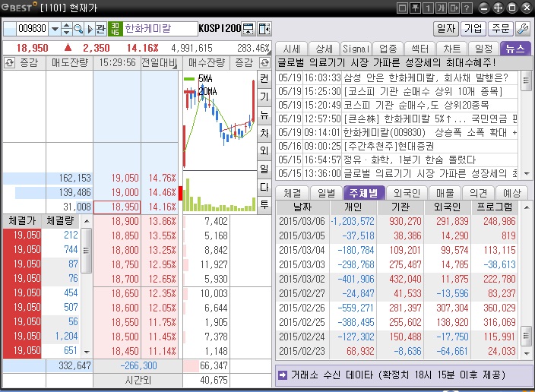Click the stock code up/down stepper
This screenshot has width=535, height=392.
[x=66, y=29]
